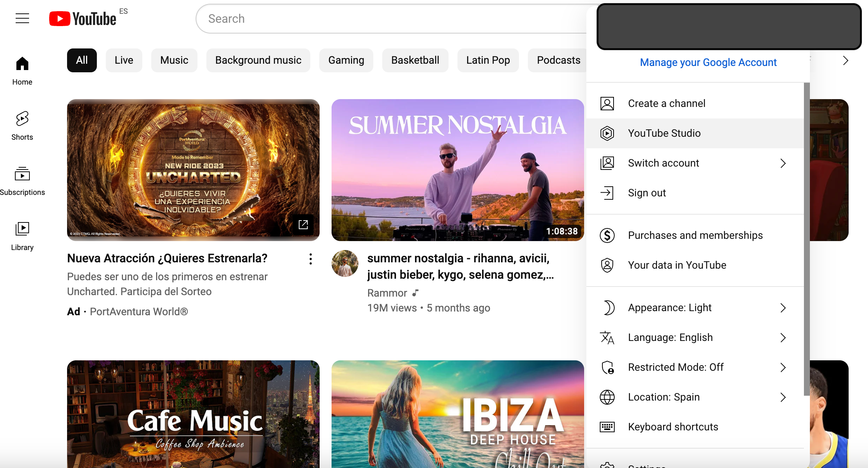This screenshot has width=868, height=468.
Task: Click the Your data shield icon
Action: [607, 265]
